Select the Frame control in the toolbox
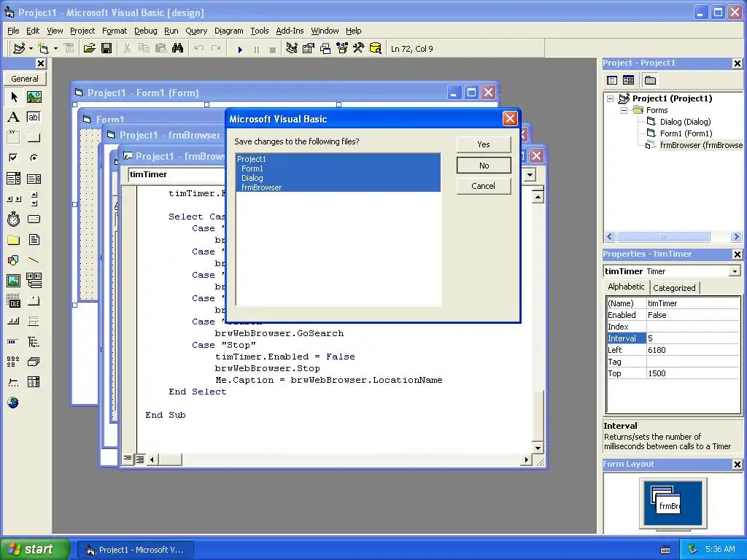 (14, 138)
